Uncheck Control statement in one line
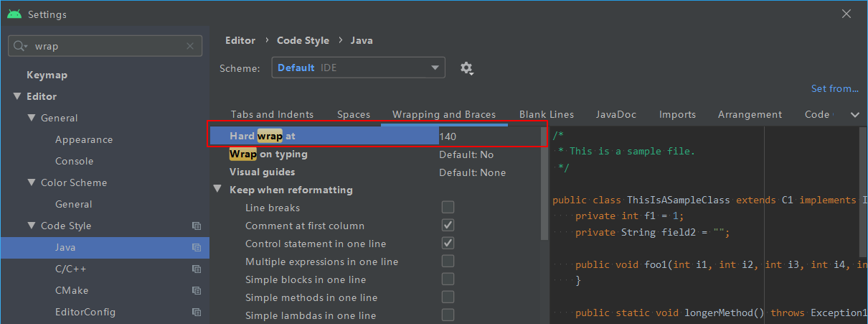The height and width of the screenshot is (324, 868). (448, 244)
